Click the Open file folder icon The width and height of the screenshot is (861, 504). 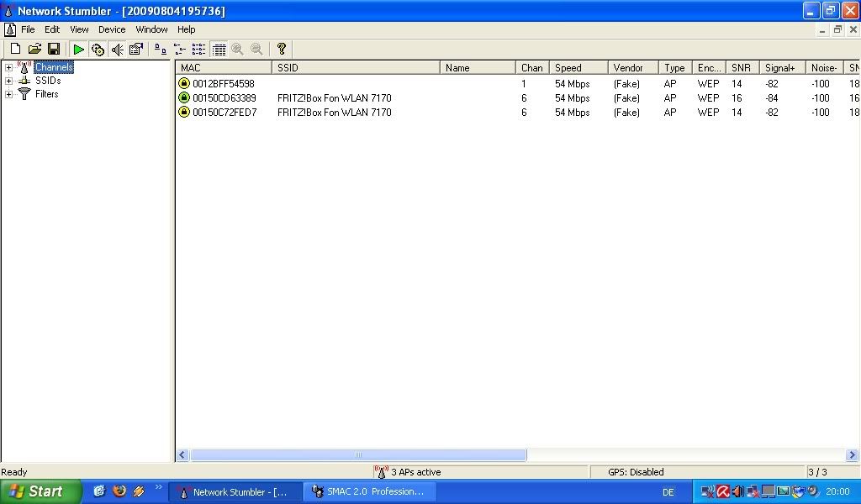point(34,50)
